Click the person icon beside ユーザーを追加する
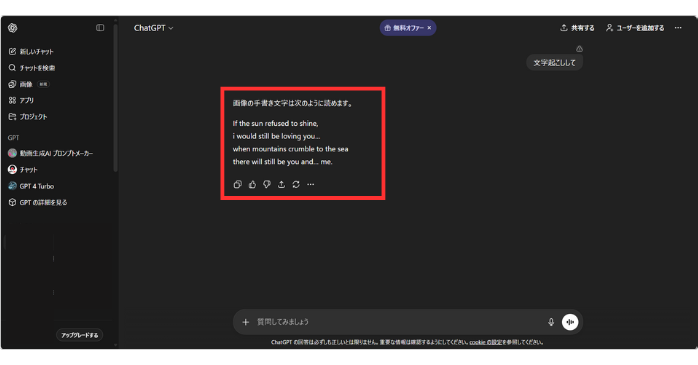The height and width of the screenshot is (365, 698). click(x=609, y=28)
